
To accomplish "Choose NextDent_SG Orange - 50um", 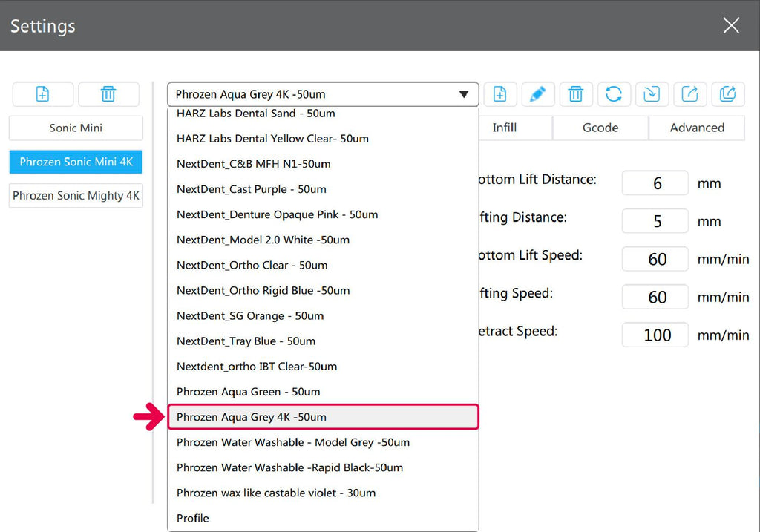I will [323, 316].
